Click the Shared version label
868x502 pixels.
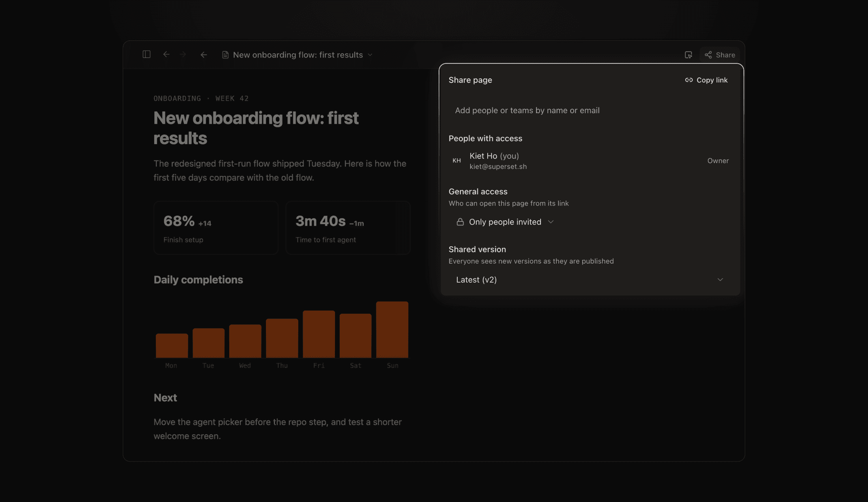click(477, 249)
